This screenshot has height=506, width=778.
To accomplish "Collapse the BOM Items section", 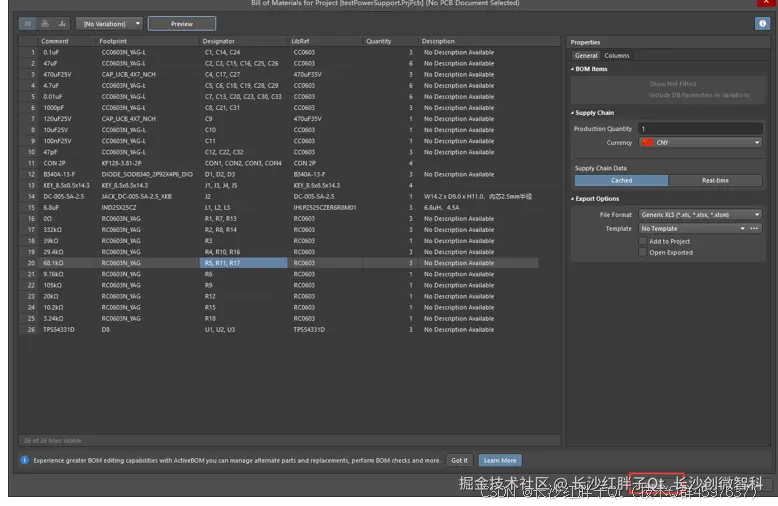I will [x=589, y=69].
